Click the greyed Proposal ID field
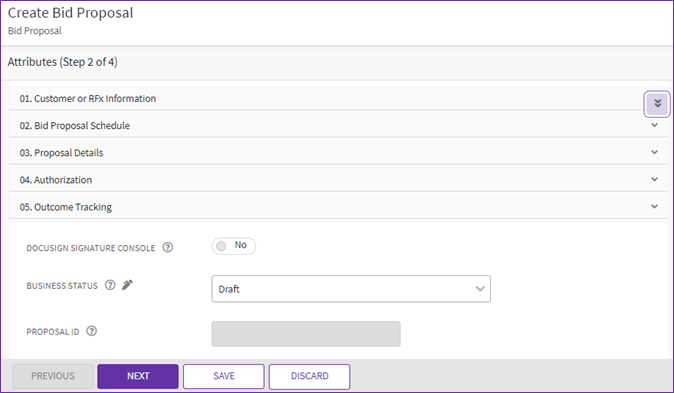This screenshot has width=674, height=393. coord(306,334)
